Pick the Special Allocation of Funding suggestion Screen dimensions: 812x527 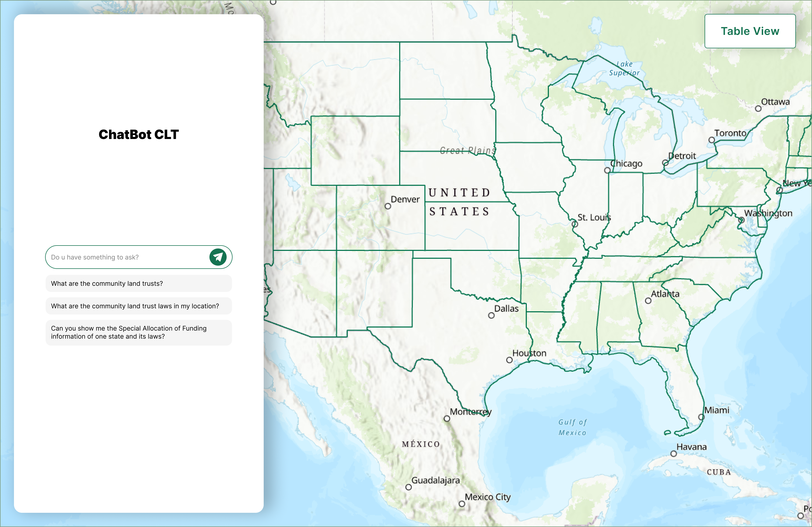pos(139,332)
